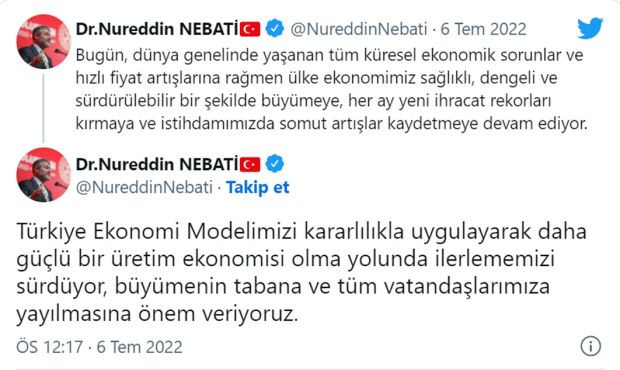Open the lower tweet's profile avatar
The height and width of the screenshot is (370, 620).
click(43, 175)
